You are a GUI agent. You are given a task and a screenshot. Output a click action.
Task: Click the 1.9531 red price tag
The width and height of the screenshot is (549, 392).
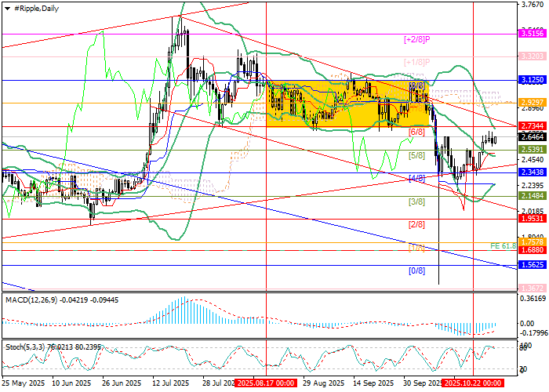[x=533, y=219]
